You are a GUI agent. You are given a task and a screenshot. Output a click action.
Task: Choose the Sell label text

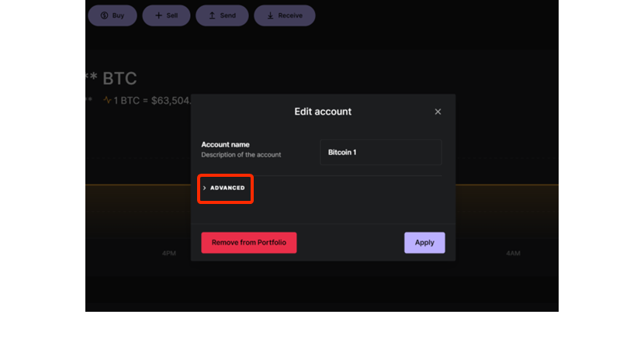point(172,16)
